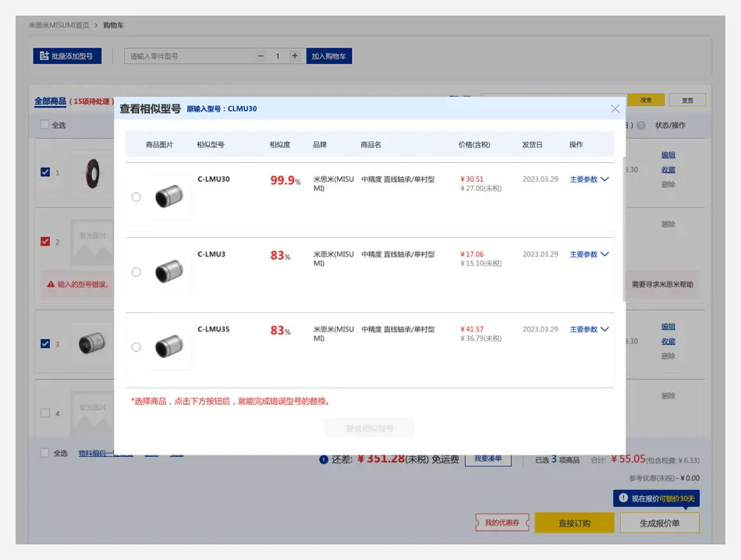Click the yellow direct order button
This screenshot has width=741, height=560.
[x=574, y=523]
